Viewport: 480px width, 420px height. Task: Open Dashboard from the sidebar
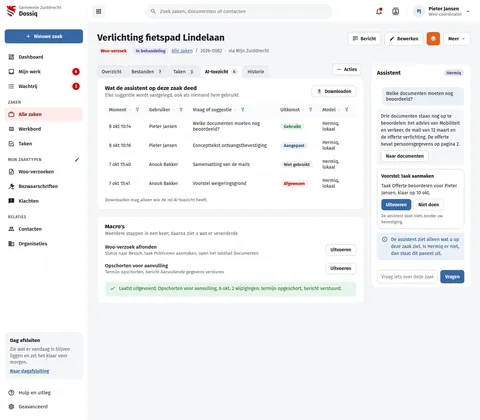pyautogui.click(x=44, y=57)
